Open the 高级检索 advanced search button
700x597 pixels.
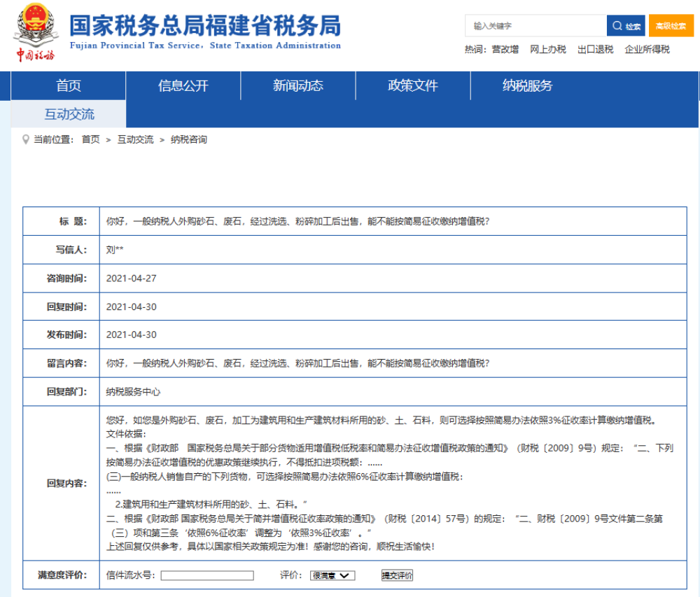coord(671,26)
